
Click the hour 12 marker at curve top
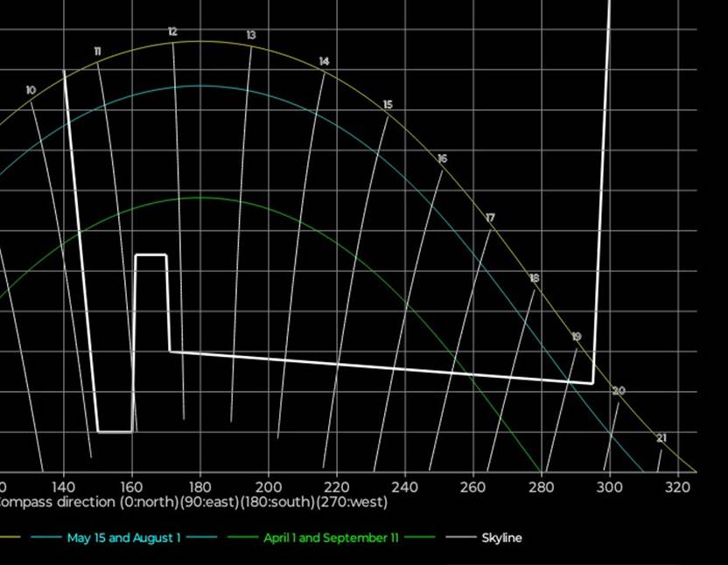tap(172, 32)
